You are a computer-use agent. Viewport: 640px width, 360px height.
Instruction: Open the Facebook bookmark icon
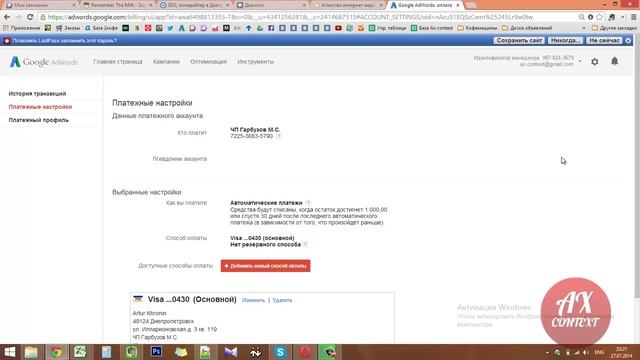coord(271,28)
